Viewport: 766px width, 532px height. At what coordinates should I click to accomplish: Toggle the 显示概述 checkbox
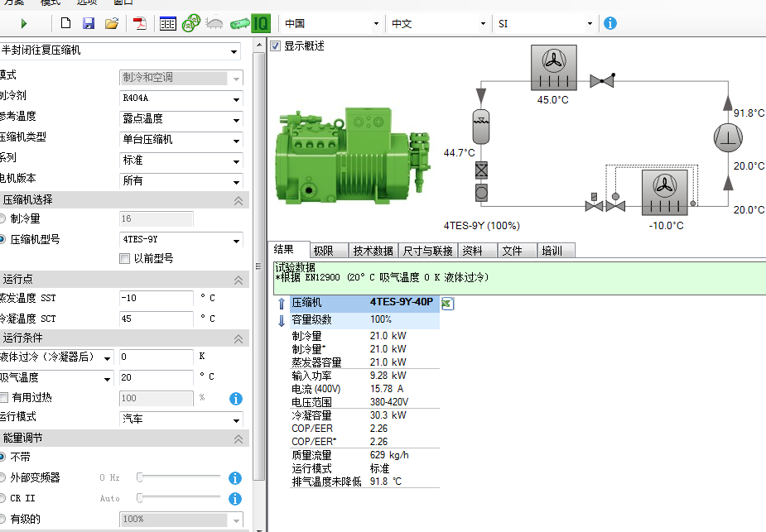pos(276,46)
